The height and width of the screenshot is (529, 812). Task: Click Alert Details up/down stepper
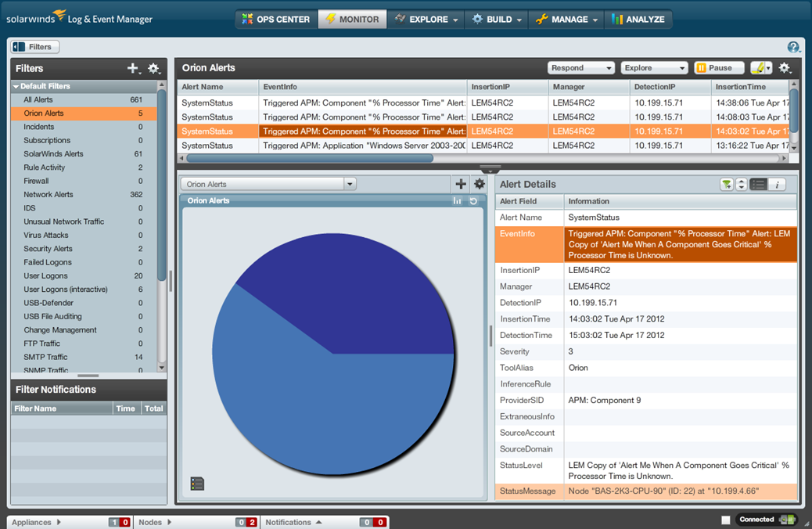coord(742,184)
